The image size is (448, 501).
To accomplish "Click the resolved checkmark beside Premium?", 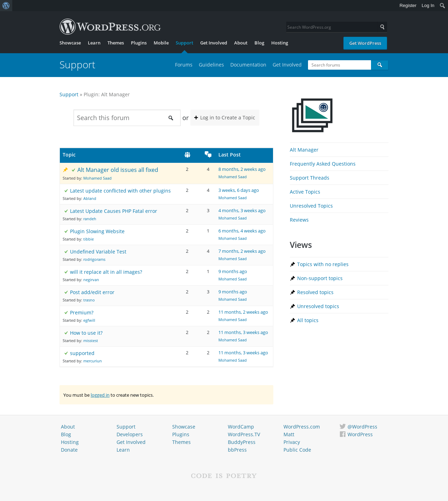I will coord(66,313).
